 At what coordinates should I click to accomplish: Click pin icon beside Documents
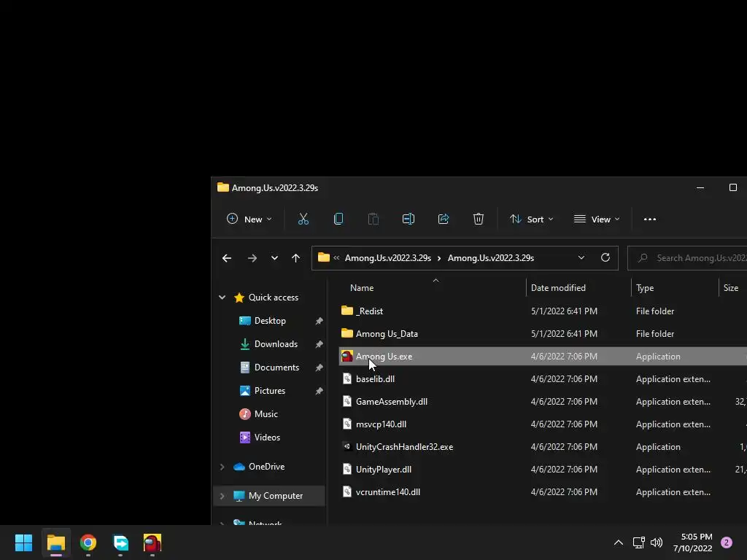click(x=320, y=367)
